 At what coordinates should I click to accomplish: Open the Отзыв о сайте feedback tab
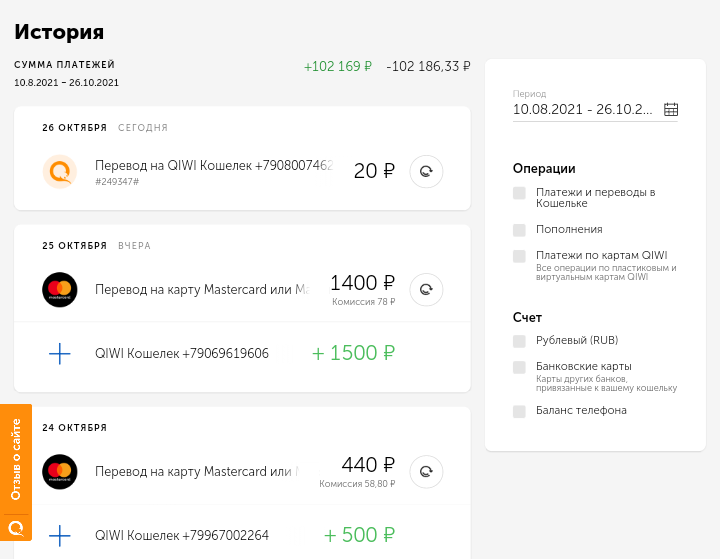tap(16, 459)
